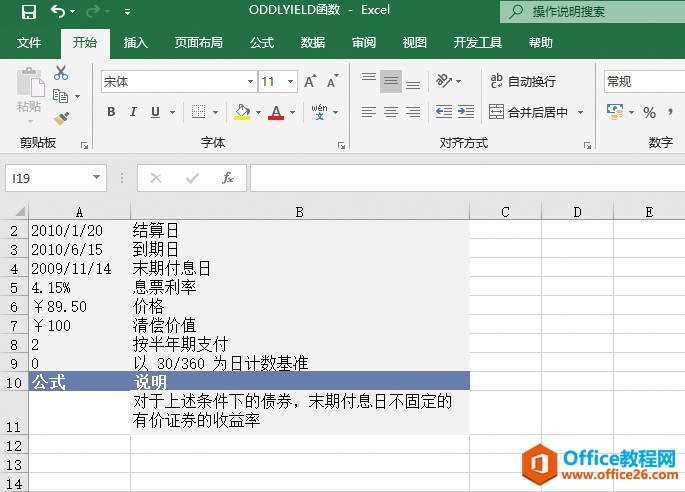Image resolution: width=685 pixels, height=492 pixels.
Task: Toggle Underline formatting
Action: pyautogui.click(x=155, y=112)
